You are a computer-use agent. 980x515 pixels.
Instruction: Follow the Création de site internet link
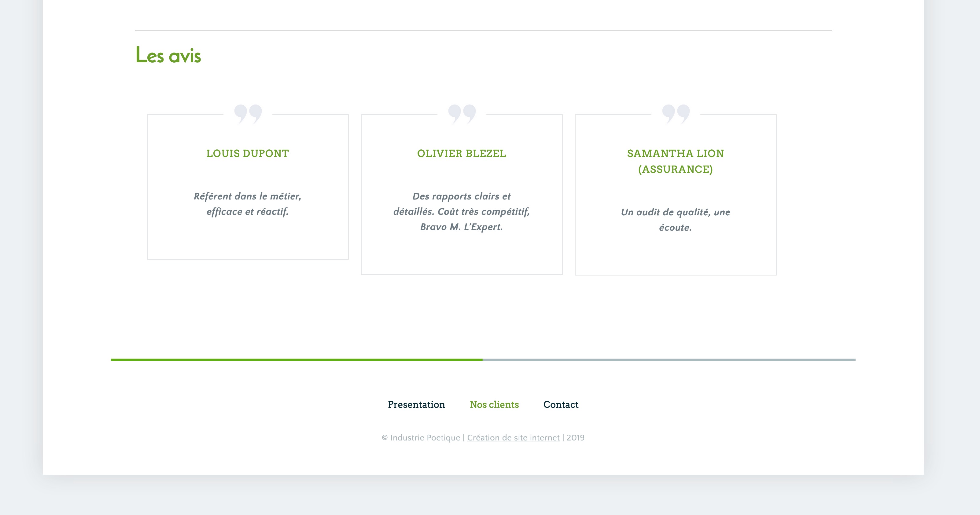pyautogui.click(x=513, y=437)
